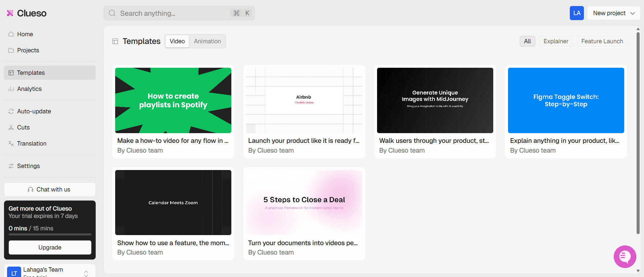The height and width of the screenshot is (277, 644).
Task: Click 'Show how to use a feature' title
Action: 173,243
